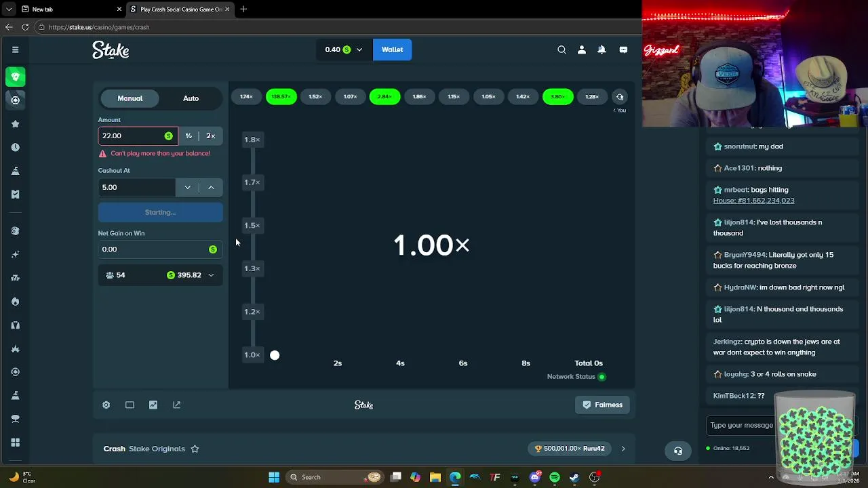Open the Wallet
Viewport: 868px width, 488px height.
click(392, 49)
